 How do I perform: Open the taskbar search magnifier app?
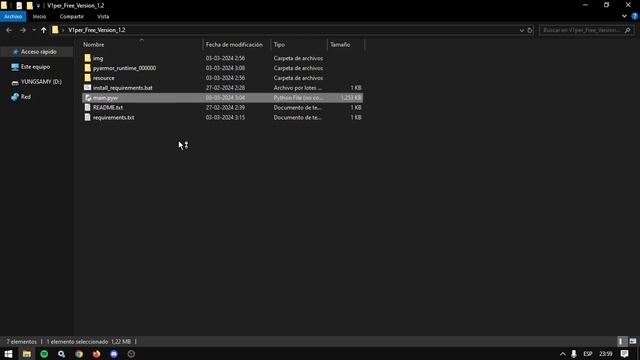coord(62,354)
